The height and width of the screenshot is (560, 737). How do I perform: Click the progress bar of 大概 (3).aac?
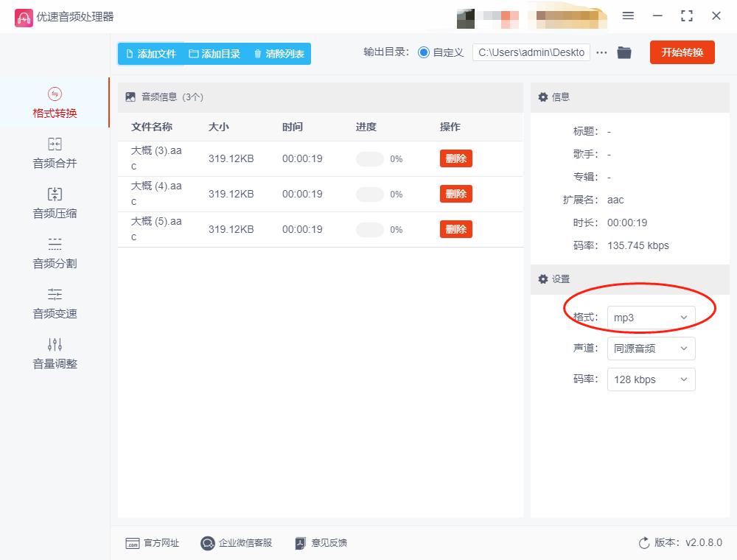[368, 158]
